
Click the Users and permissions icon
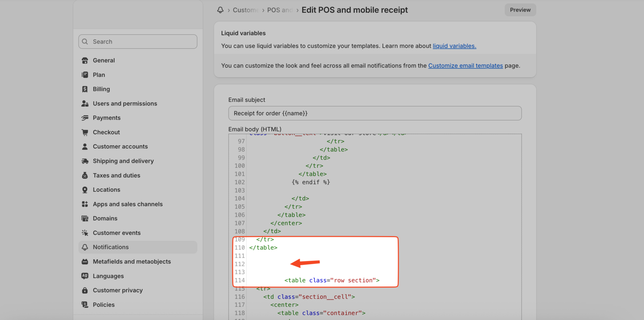click(x=85, y=103)
